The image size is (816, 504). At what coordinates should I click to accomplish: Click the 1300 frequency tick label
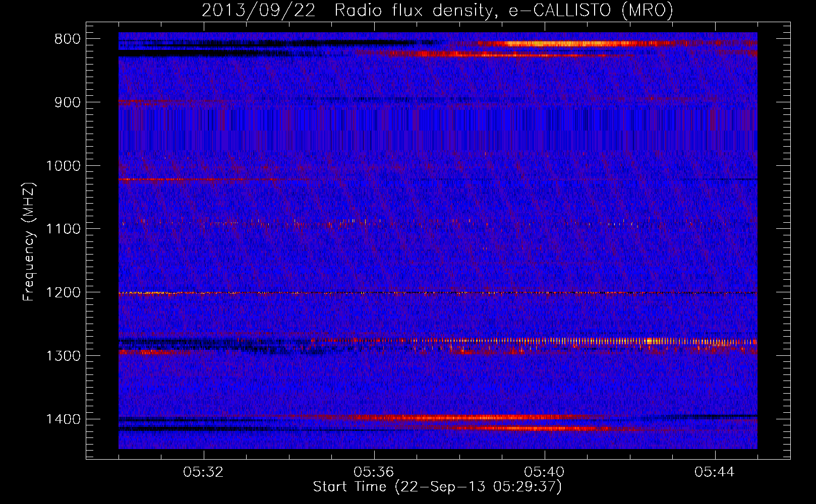coord(63,356)
